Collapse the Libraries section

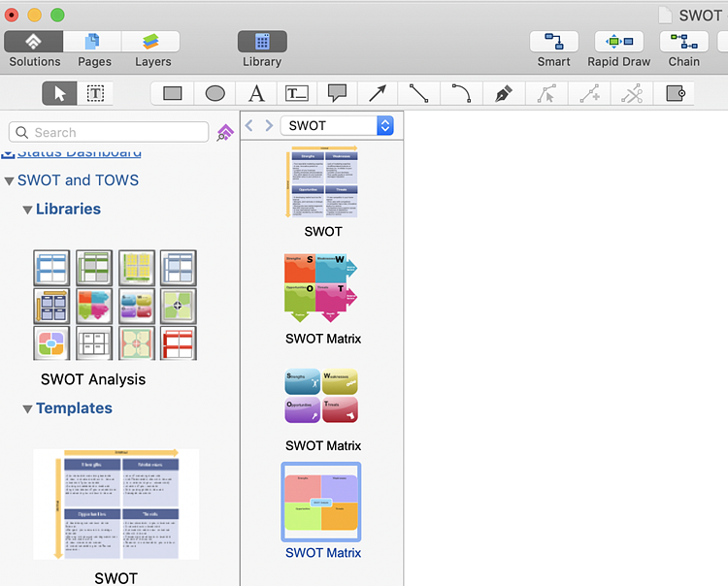click(27, 210)
